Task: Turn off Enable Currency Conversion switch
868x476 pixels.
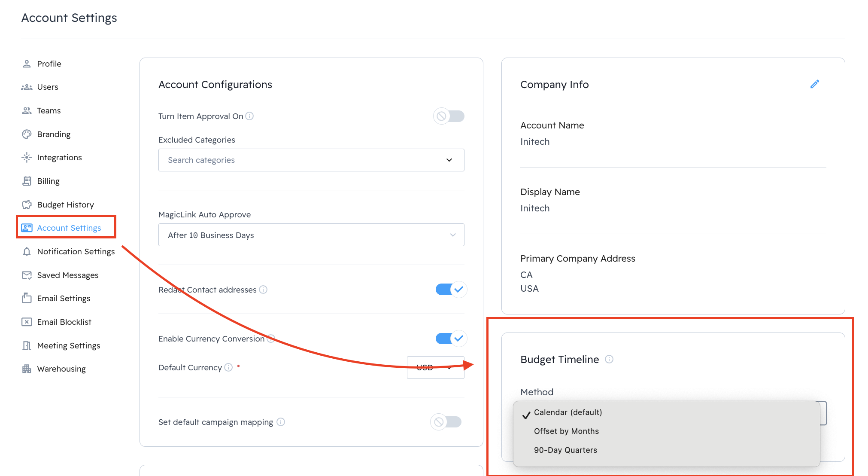Action: pyautogui.click(x=451, y=339)
